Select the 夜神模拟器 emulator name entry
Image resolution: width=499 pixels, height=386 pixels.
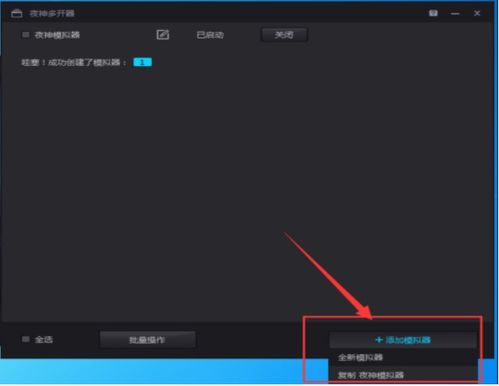57,35
